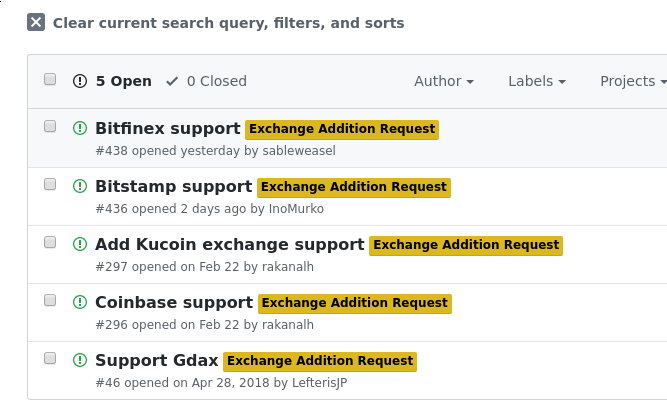667x414 pixels.
Task: Click the X icon to clear search filters
Action: (36, 22)
